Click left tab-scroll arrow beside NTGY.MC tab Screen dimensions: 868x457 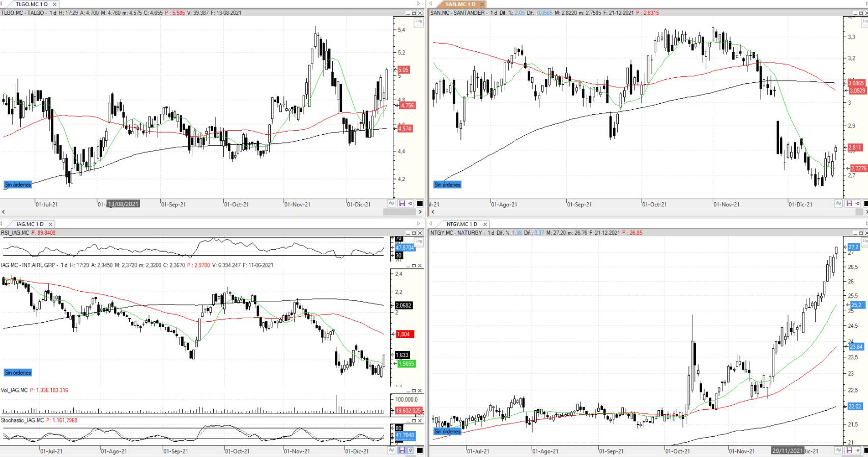tap(431, 224)
